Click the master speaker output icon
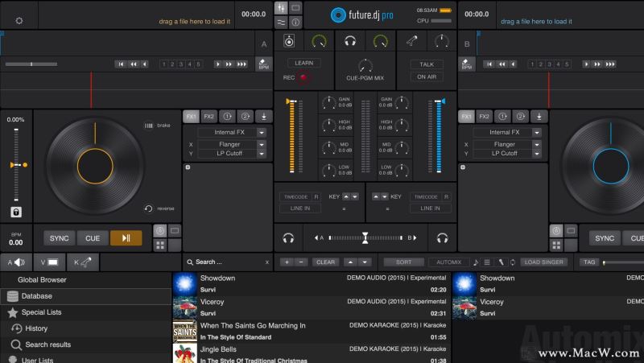644x363 pixels. [x=289, y=41]
